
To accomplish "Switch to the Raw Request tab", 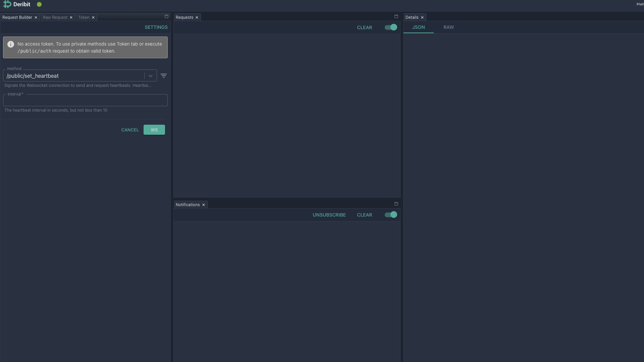I will (x=55, y=17).
